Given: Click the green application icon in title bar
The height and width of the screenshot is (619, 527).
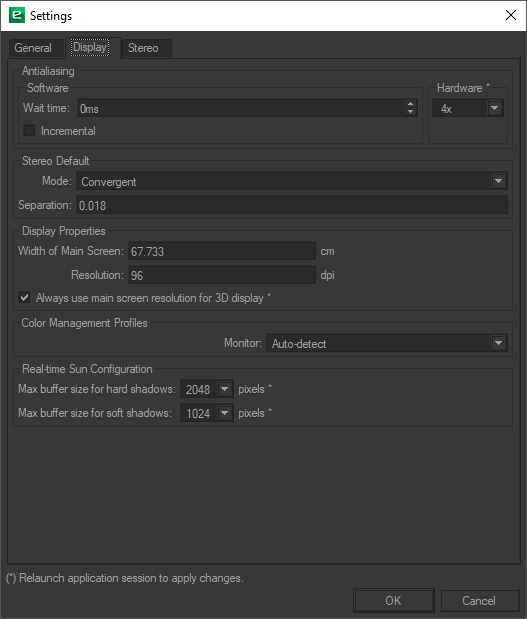Looking at the screenshot, I should coord(17,15).
